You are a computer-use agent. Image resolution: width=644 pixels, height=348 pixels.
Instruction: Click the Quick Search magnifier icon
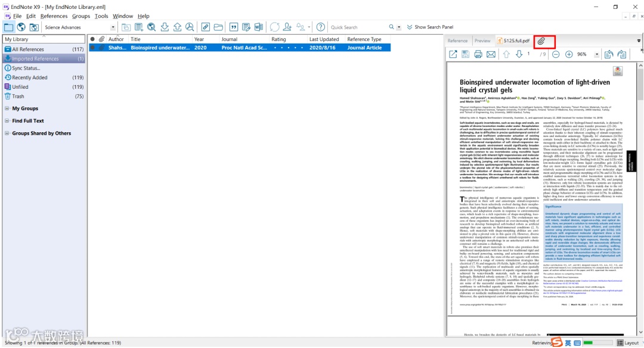pos(391,27)
